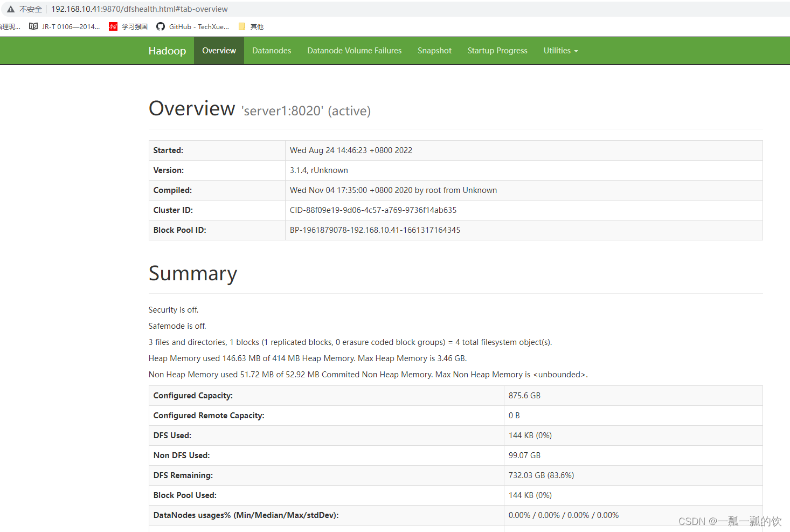The height and width of the screenshot is (532, 790).
Task: Expand the Utilities dropdown menu
Action: pyautogui.click(x=560, y=51)
